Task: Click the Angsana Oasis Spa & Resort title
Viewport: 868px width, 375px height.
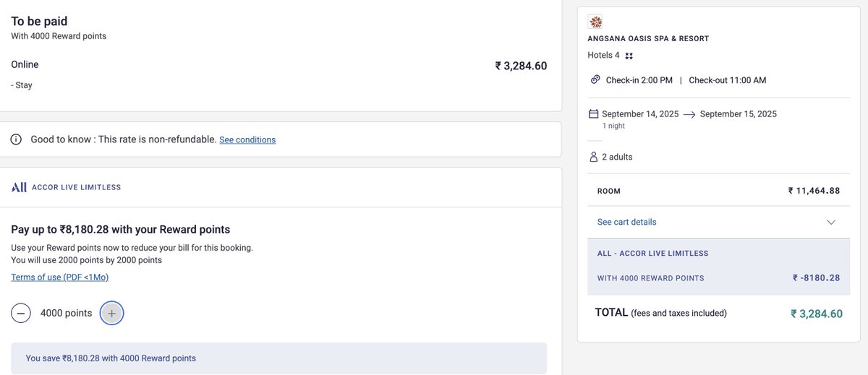Action: (648, 38)
